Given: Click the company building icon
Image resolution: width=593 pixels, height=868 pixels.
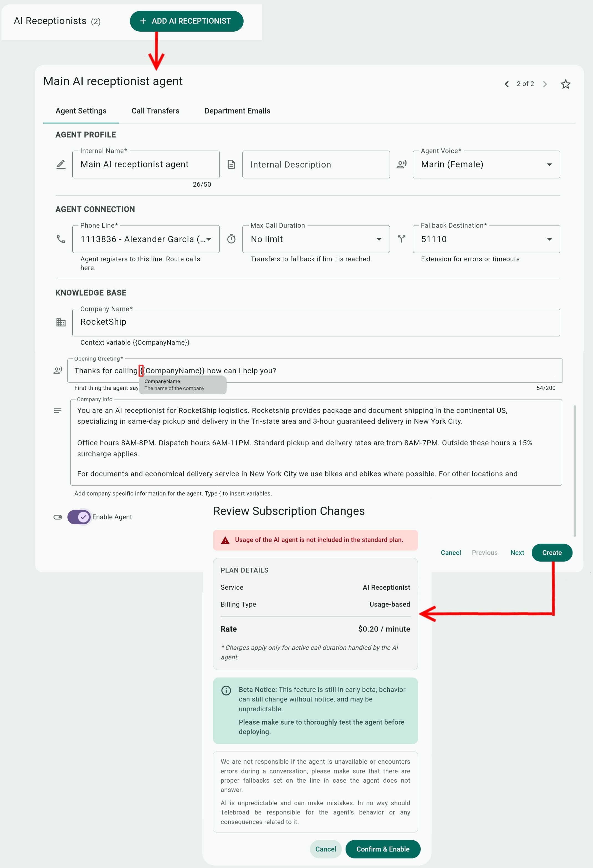Looking at the screenshot, I should click(x=61, y=322).
